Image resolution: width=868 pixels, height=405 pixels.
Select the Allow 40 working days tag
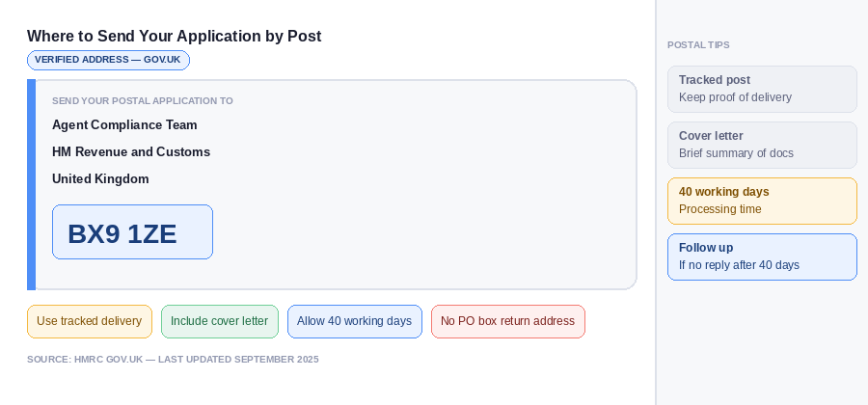point(355,321)
